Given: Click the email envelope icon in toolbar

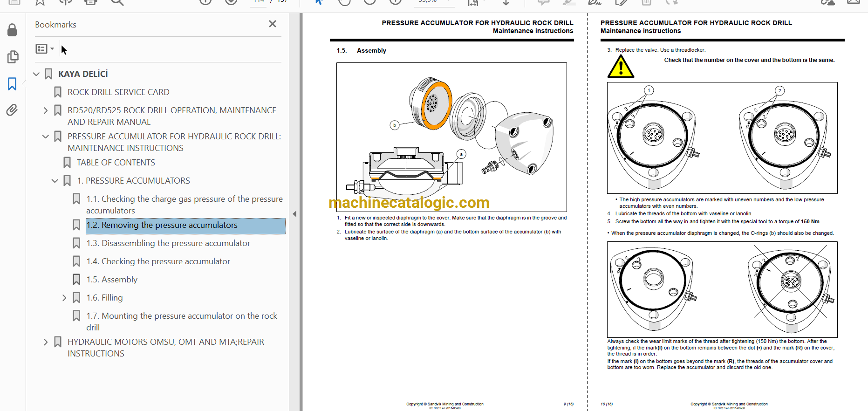Looking at the screenshot, I should tap(853, 2).
